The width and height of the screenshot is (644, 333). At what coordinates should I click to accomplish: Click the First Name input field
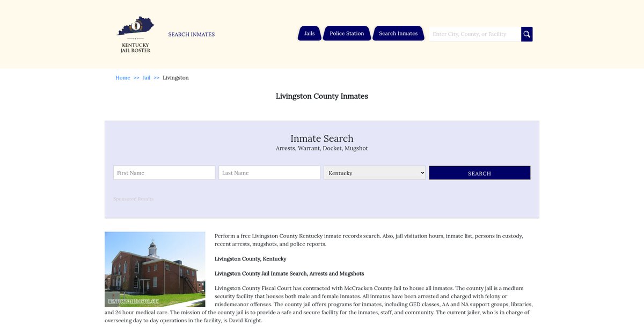click(164, 173)
